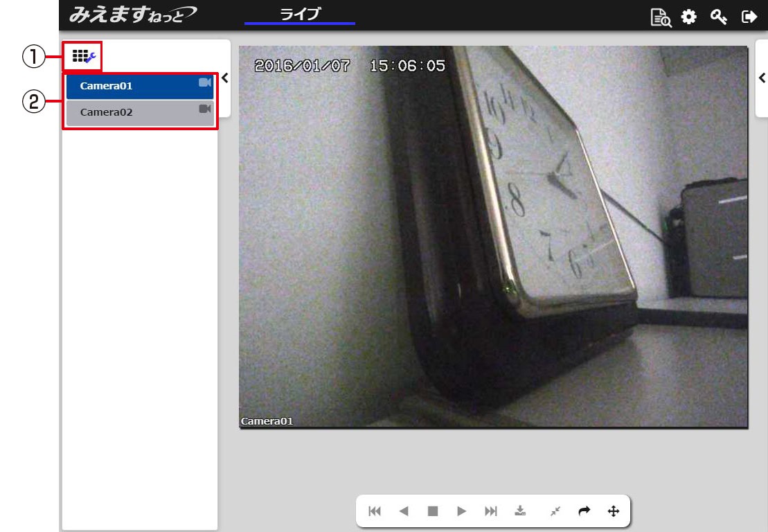Skip to the beginning of recording
The width and height of the screenshot is (768, 532).
coord(375,511)
